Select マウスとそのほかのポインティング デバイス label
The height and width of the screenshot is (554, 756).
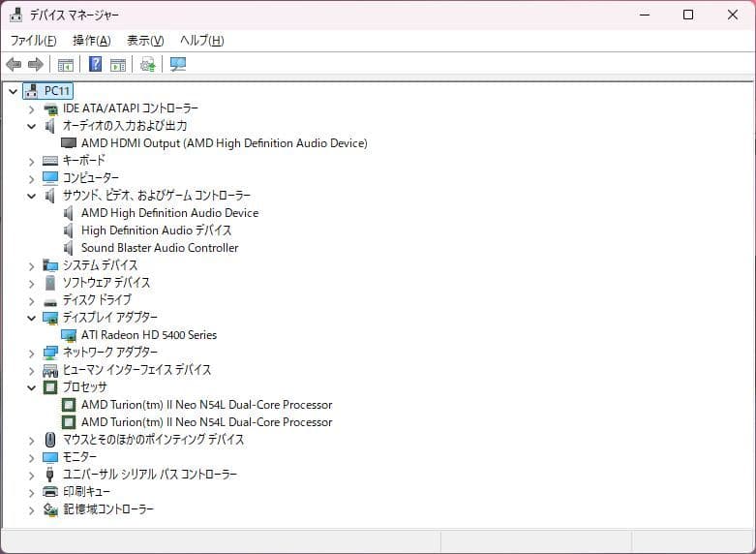click(153, 440)
